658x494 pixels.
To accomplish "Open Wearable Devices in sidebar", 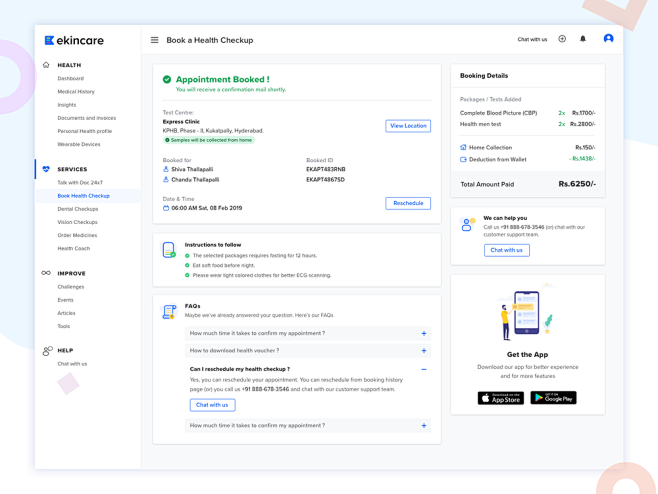I will (x=79, y=144).
